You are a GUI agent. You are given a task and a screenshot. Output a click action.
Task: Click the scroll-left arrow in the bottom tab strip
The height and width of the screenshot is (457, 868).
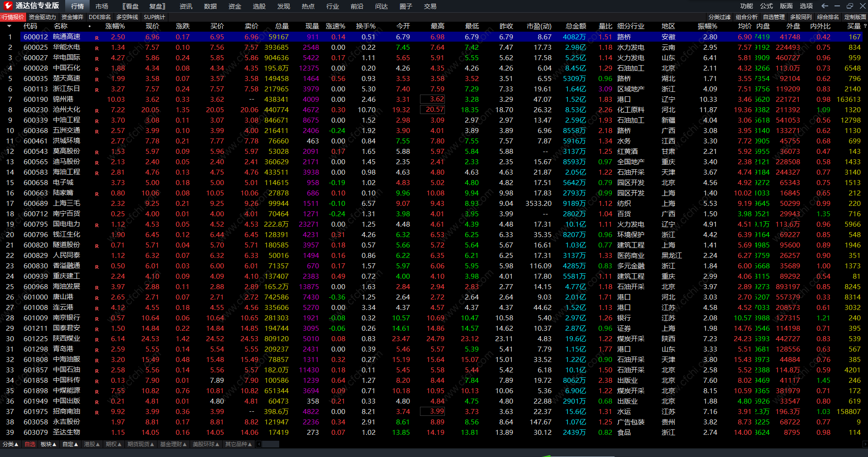pyautogui.click(x=259, y=444)
